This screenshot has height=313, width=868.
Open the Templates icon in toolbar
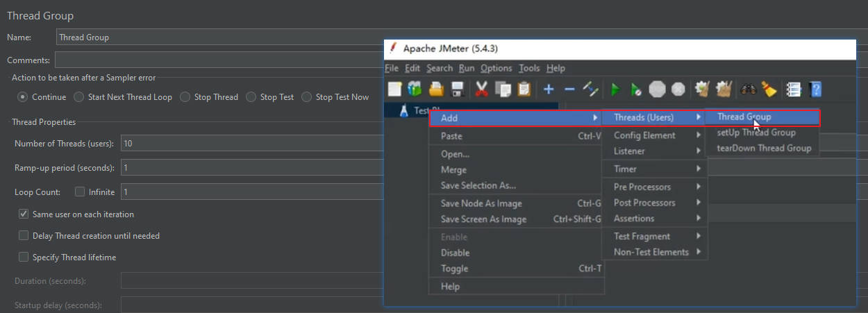coord(415,90)
